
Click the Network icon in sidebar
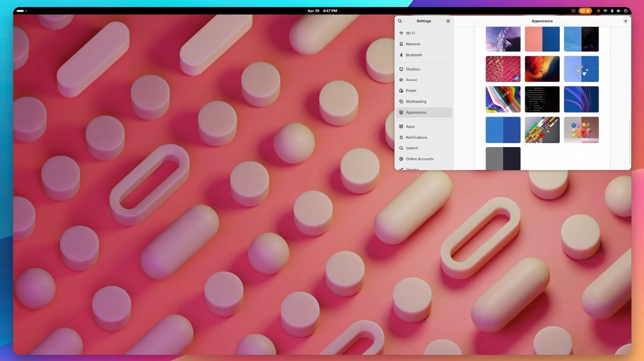coord(401,44)
